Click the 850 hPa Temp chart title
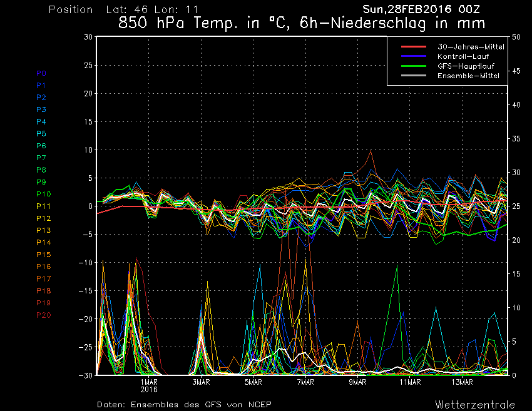This screenshot has width=532, height=411. 302,24
